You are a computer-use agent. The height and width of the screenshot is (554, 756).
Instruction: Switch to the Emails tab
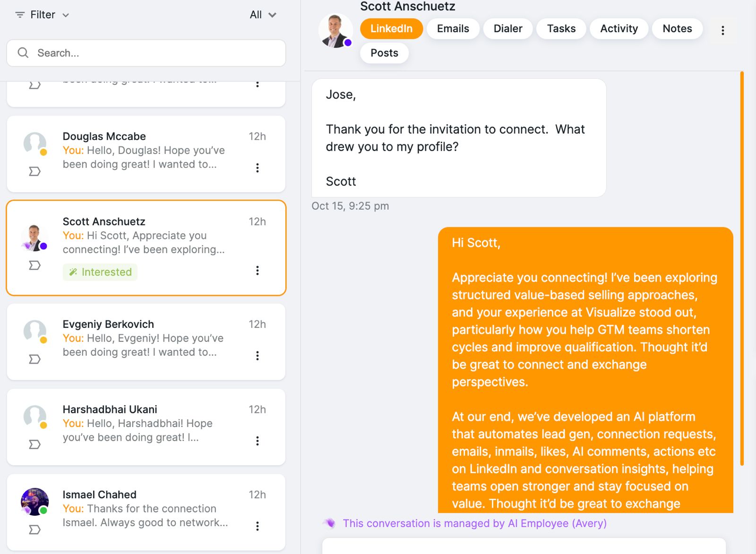452,28
